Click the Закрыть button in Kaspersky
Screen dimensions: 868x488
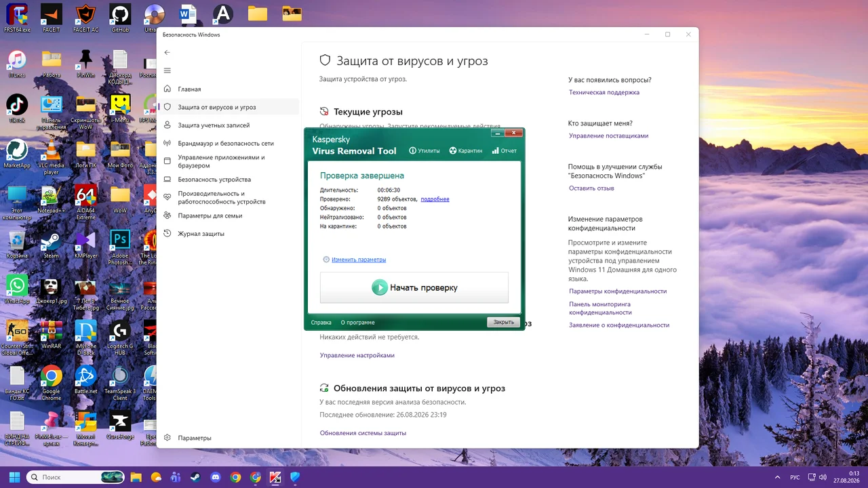pyautogui.click(x=503, y=323)
